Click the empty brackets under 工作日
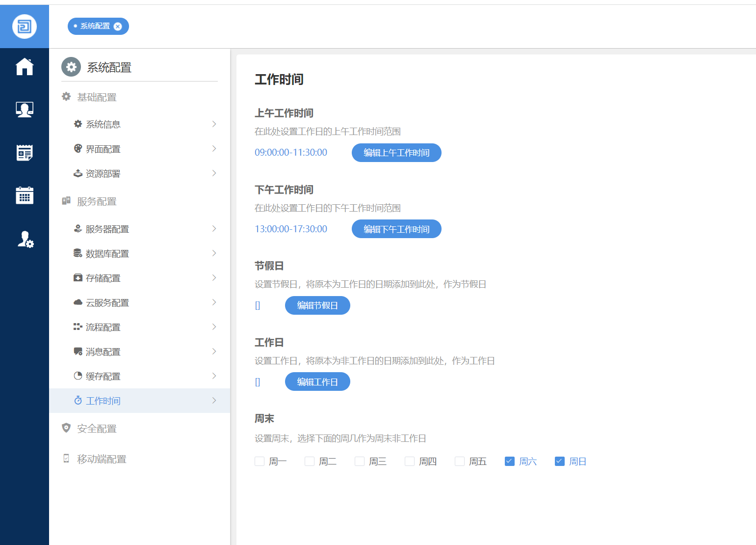 [258, 382]
